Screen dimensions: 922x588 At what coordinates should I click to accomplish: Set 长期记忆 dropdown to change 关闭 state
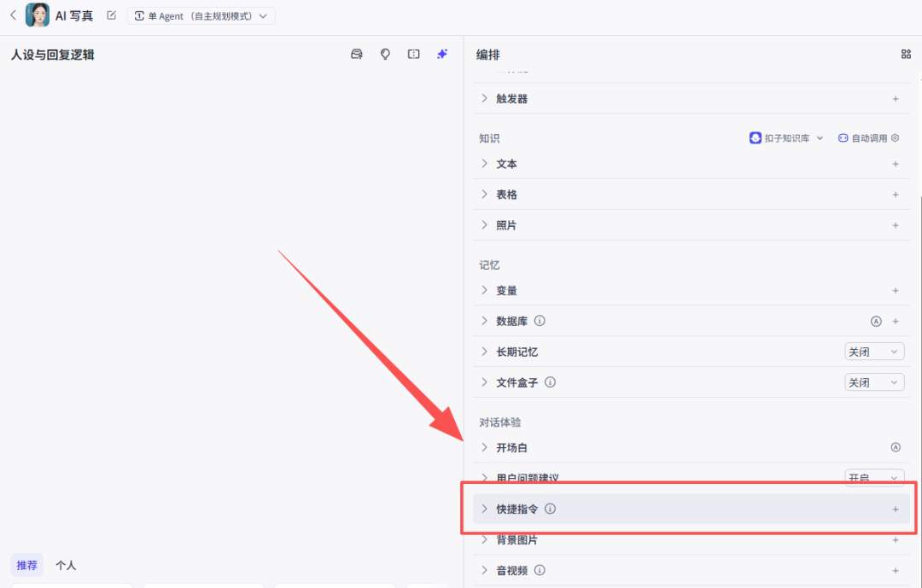874,351
